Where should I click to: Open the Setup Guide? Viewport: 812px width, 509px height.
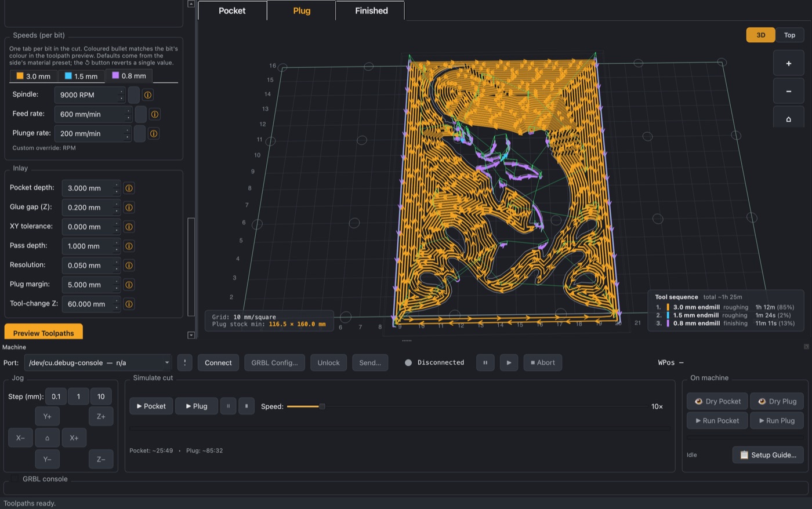tap(768, 455)
